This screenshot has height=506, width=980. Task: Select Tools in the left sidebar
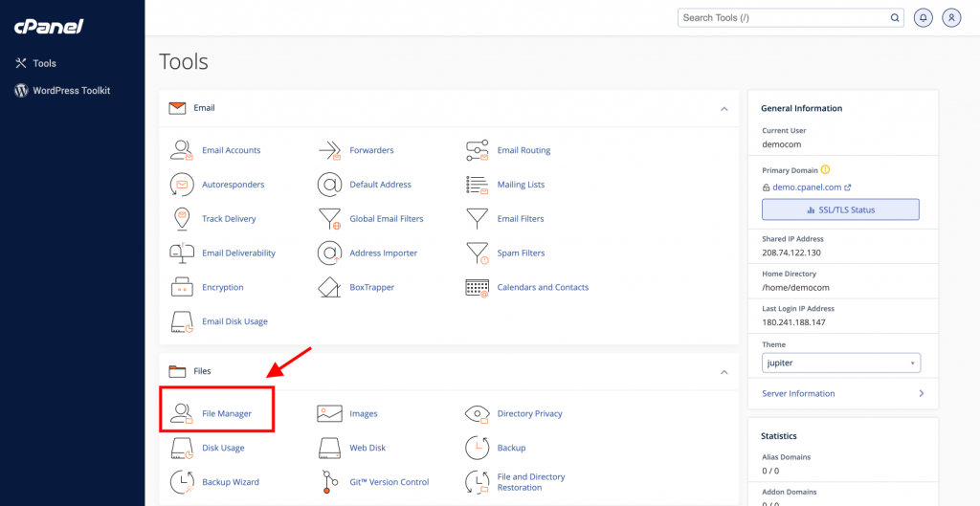(x=44, y=63)
